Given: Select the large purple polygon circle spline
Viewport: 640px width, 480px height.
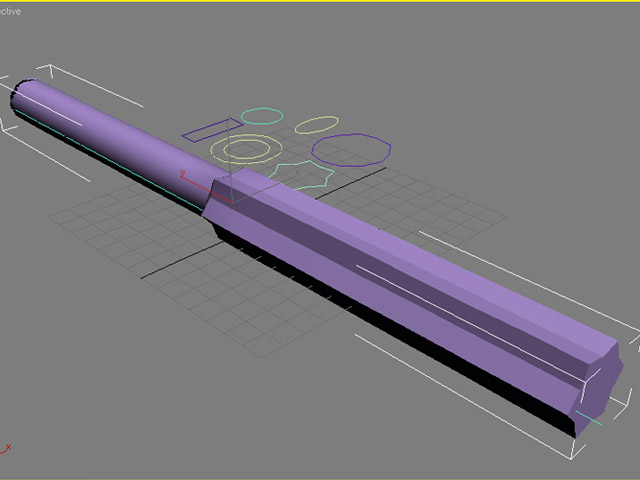Looking at the screenshot, I should click(351, 150).
